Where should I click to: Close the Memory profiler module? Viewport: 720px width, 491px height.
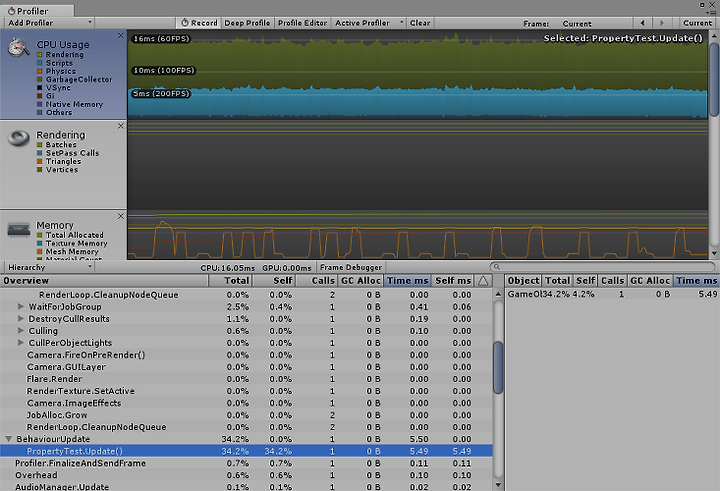(121, 216)
